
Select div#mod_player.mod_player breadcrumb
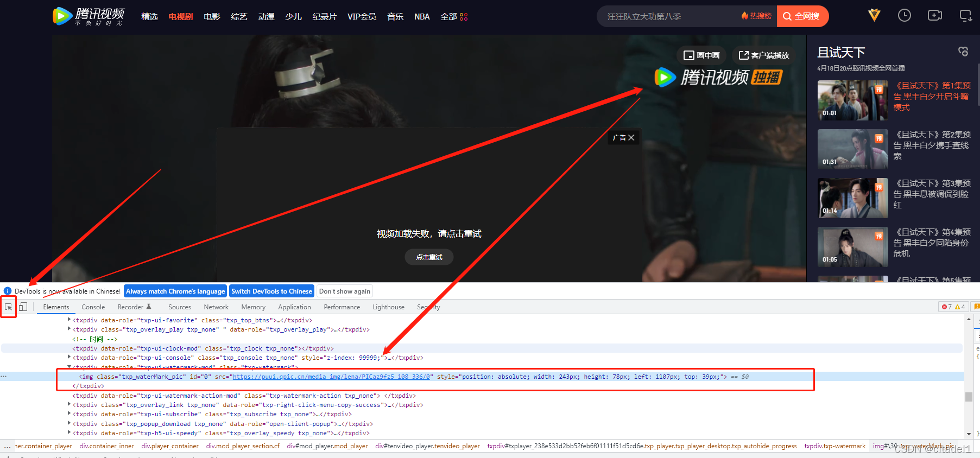(327, 447)
